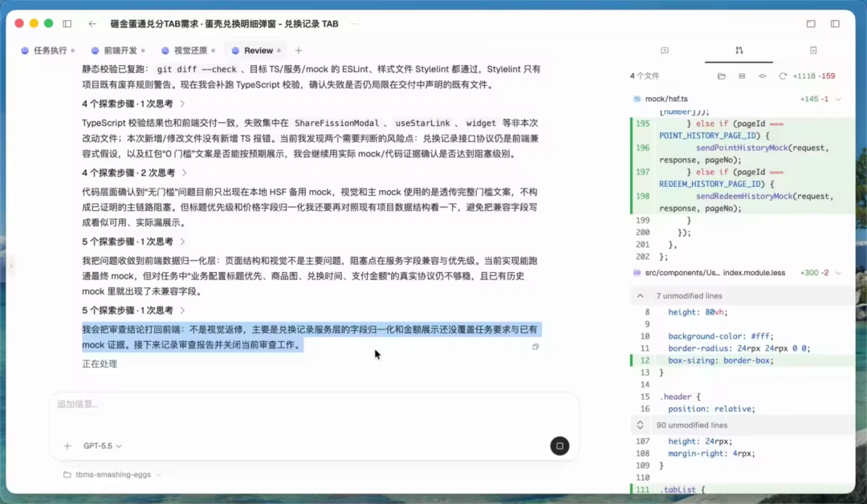The height and width of the screenshot is (504, 867).
Task: Click diff line 198 sendRedeemHistoryMock
Action: [x=742, y=202]
